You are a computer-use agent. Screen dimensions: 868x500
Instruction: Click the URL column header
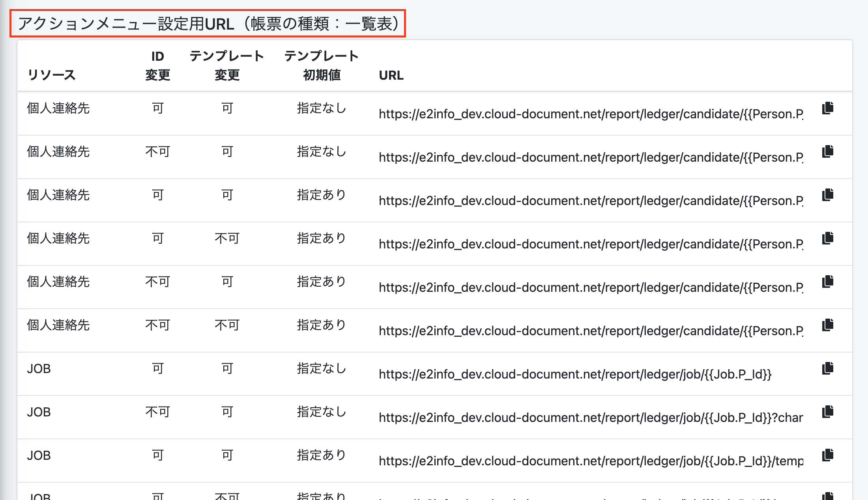tap(391, 75)
